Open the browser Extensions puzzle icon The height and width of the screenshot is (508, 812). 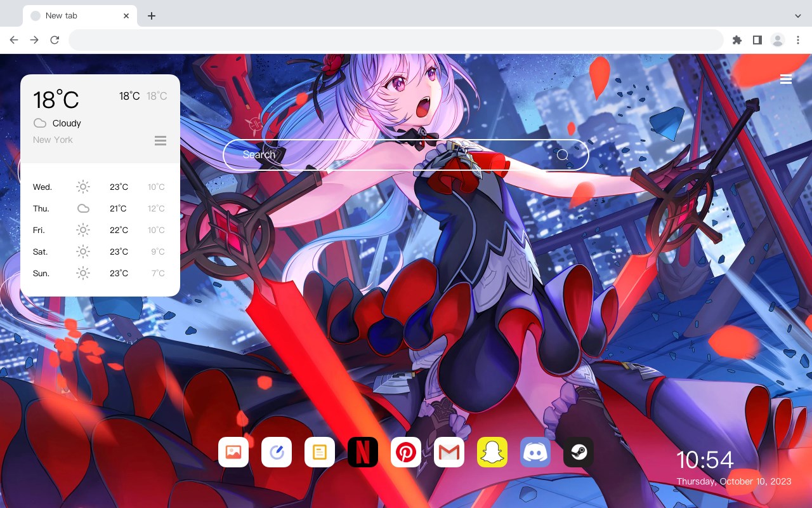tap(737, 40)
